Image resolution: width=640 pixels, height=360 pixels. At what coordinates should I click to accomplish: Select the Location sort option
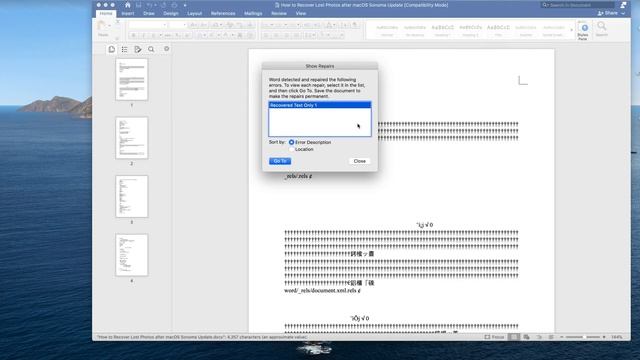pyautogui.click(x=291, y=149)
